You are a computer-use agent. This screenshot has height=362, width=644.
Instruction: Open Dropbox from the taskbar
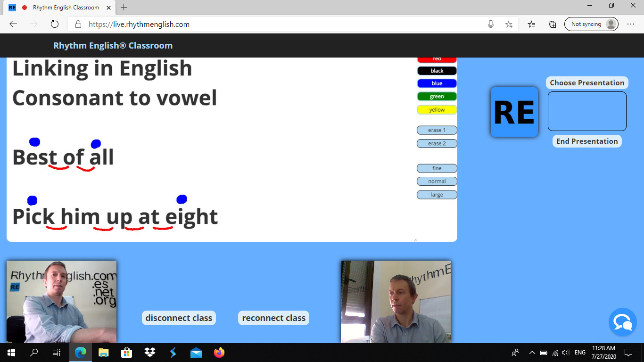click(150, 352)
